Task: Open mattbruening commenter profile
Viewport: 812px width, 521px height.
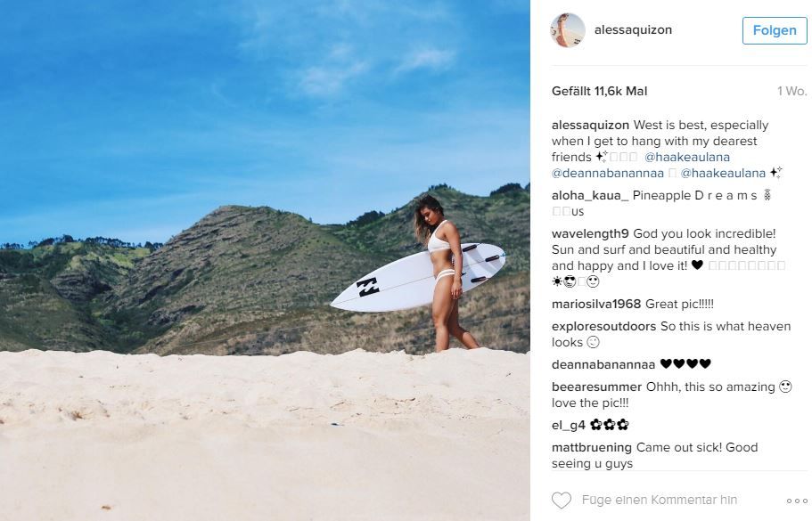Action: [x=591, y=448]
